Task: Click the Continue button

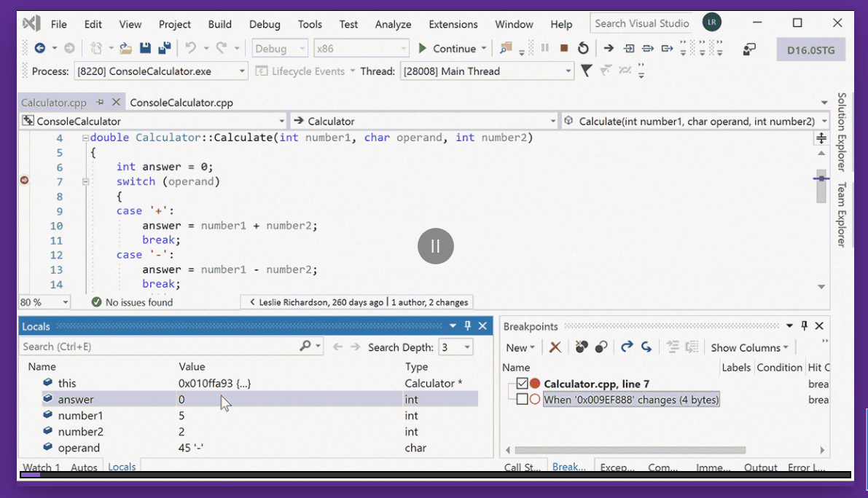Action: pos(450,48)
